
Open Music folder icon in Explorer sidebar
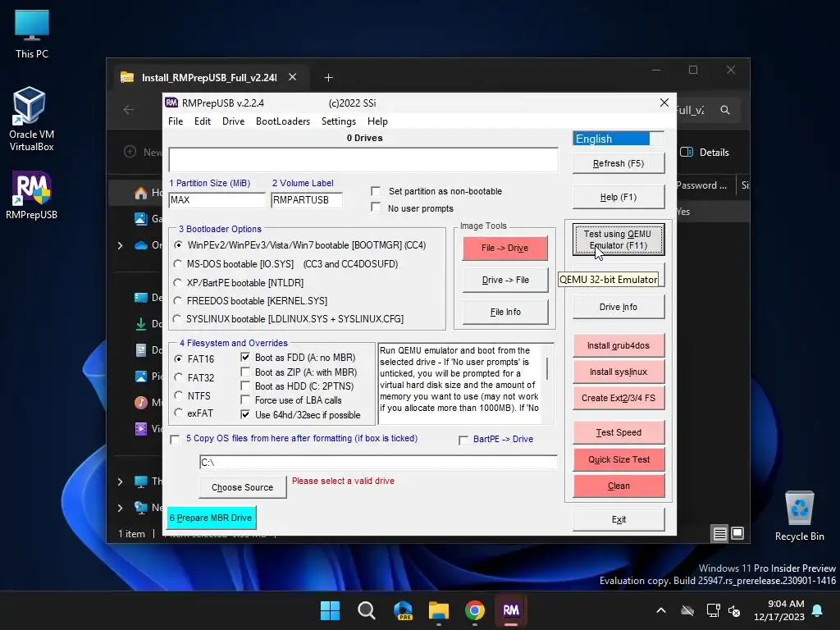[141, 402]
